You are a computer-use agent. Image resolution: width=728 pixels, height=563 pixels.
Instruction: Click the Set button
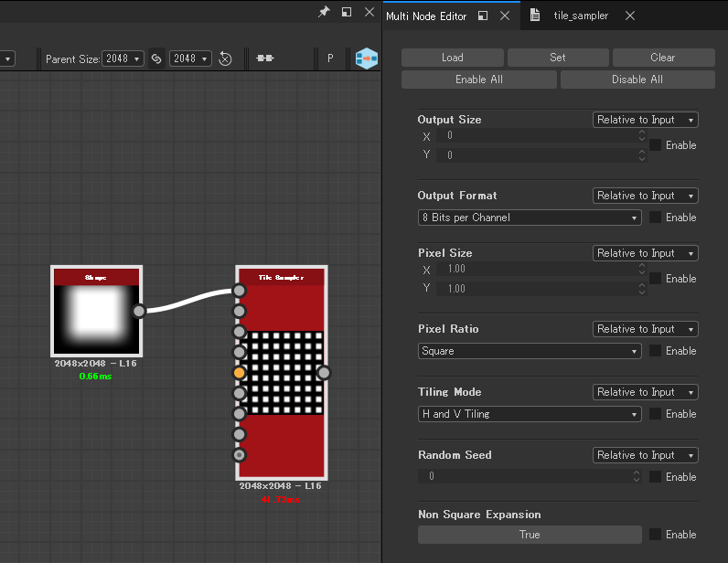[558, 58]
